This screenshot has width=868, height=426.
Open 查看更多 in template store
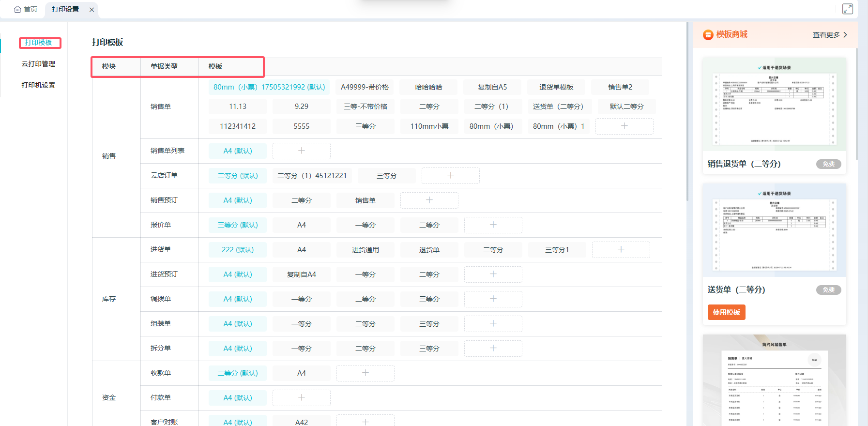click(829, 35)
